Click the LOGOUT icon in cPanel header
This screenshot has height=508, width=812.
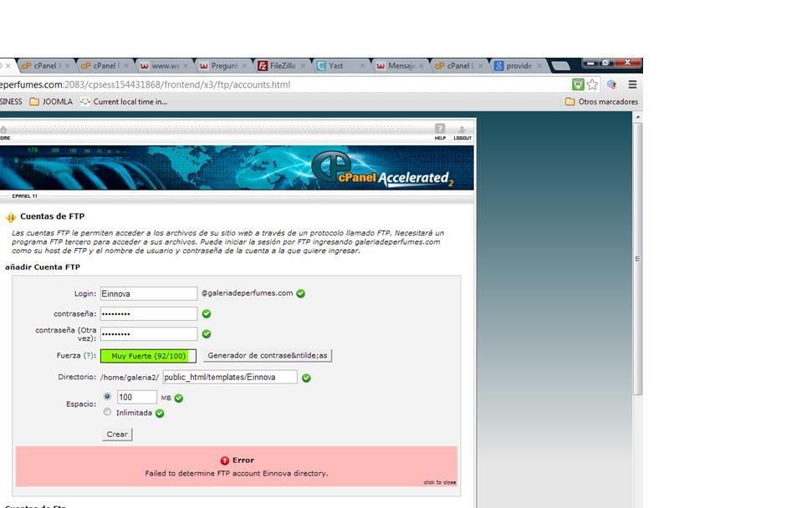click(x=462, y=131)
